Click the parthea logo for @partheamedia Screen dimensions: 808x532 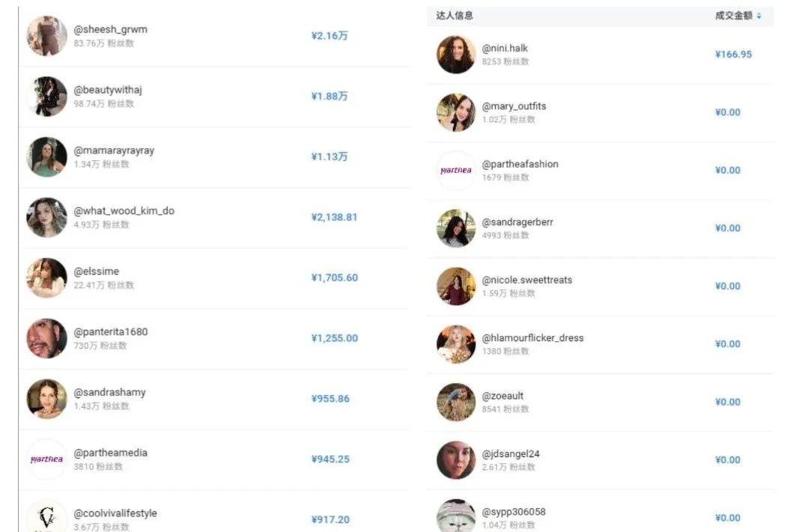[x=47, y=459]
